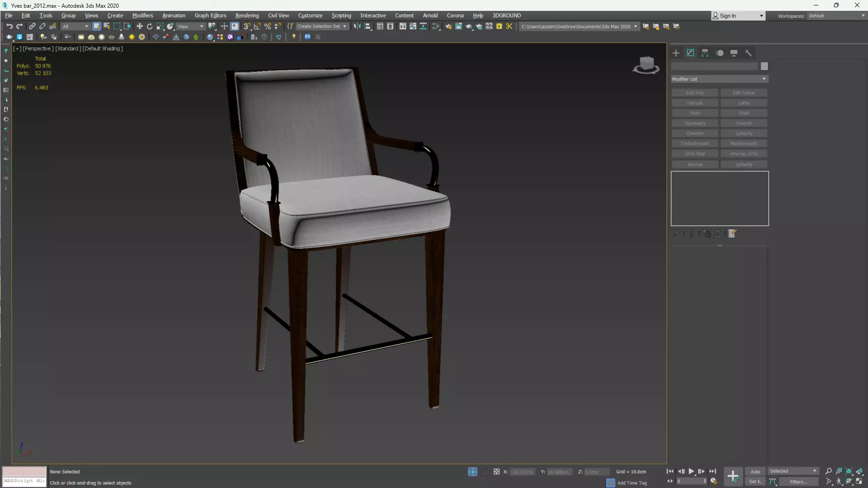Open the Rendered Frame Window icon
Viewport: 868px width, 488px height.
click(x=458, y=26)
